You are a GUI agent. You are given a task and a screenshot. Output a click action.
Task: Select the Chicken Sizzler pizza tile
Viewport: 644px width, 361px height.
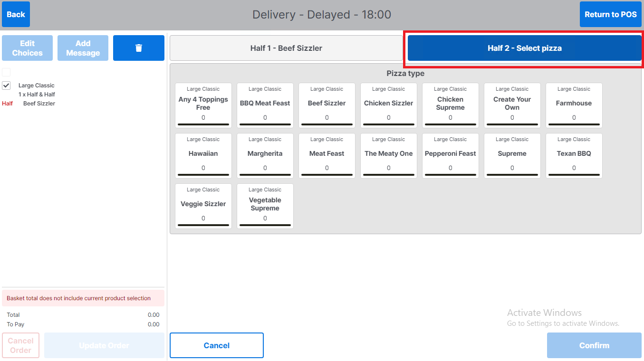388,105
